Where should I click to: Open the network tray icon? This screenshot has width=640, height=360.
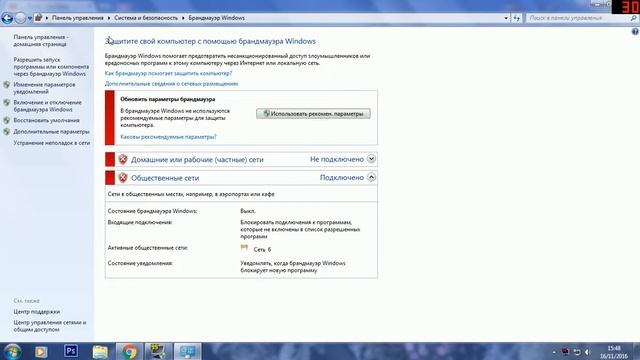coord(577,352)
